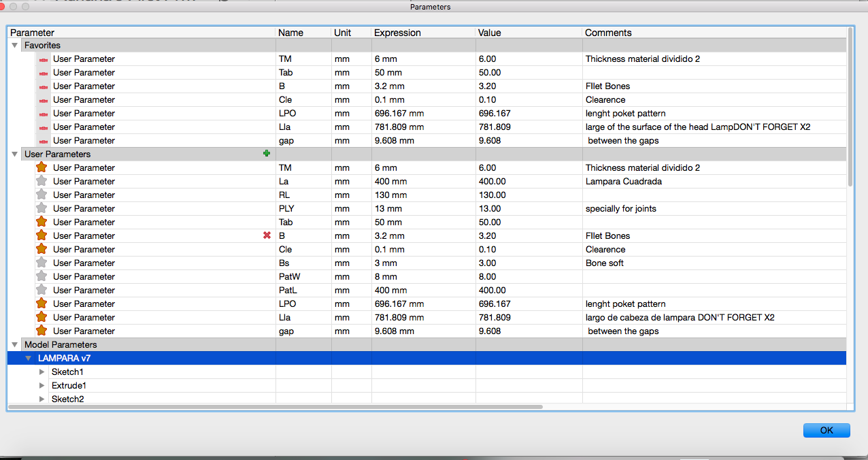Collapse the User Parameters section

click(15, 154)
